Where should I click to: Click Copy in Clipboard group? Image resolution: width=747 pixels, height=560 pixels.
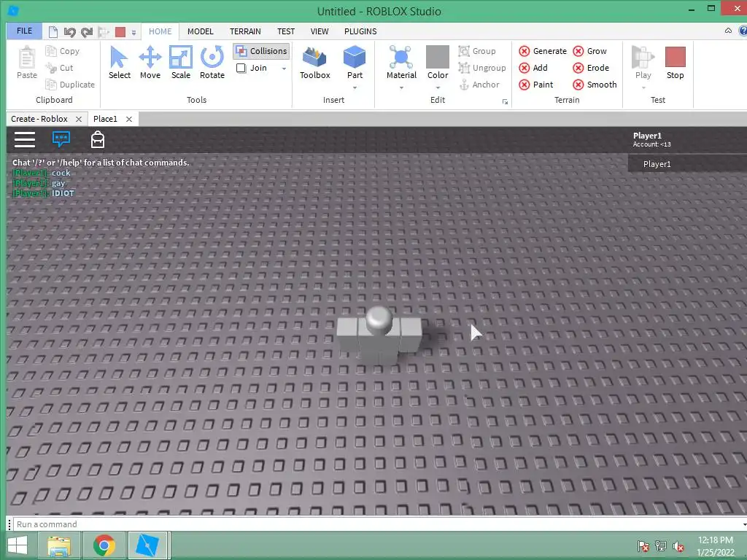63,51
